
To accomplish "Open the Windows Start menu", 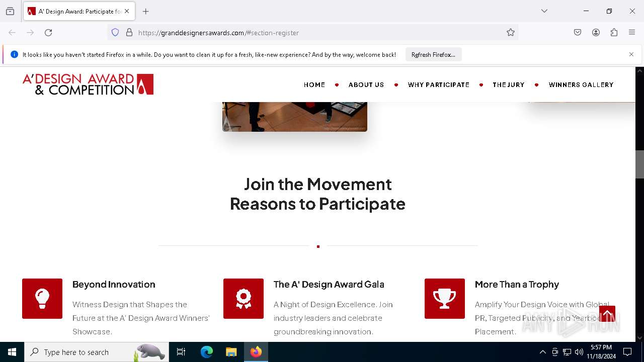I will click(12, 352).
